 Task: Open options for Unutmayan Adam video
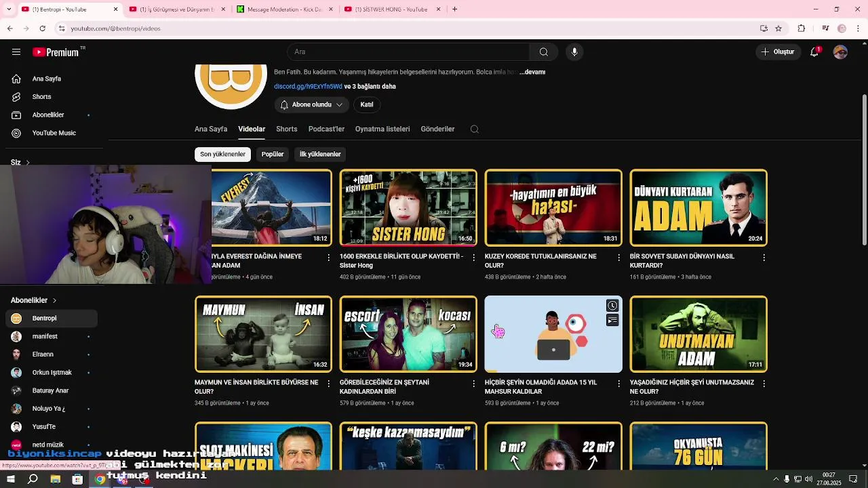tap(764, 384)
